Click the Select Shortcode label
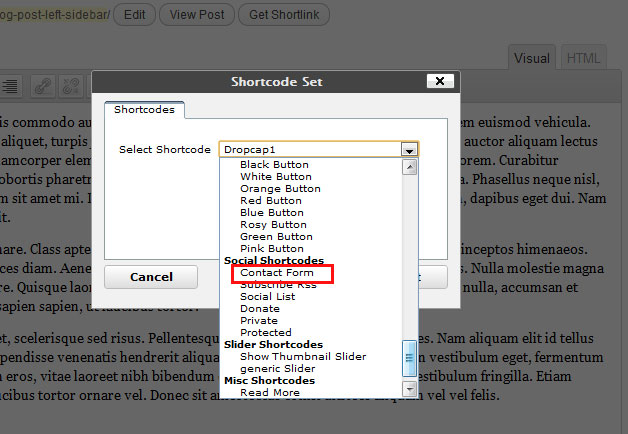The image size is (628, 434). click(x=165, y=150)
